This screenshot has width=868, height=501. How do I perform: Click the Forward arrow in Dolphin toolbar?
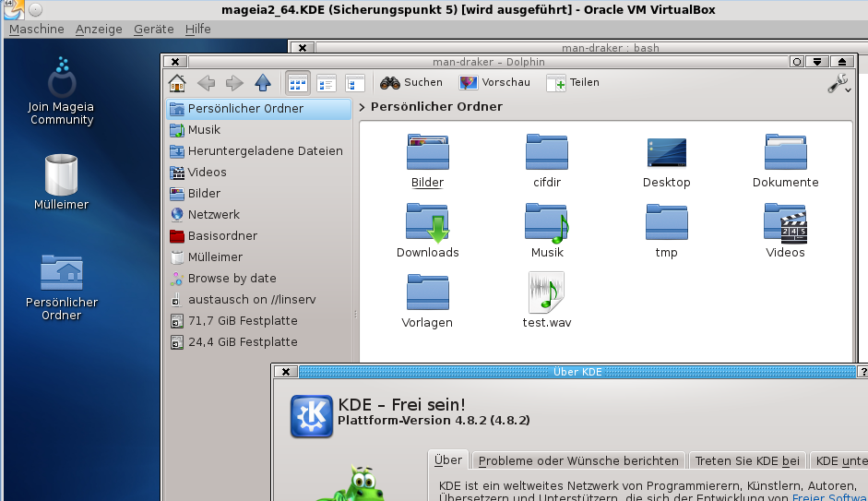(x=234, y=83)
